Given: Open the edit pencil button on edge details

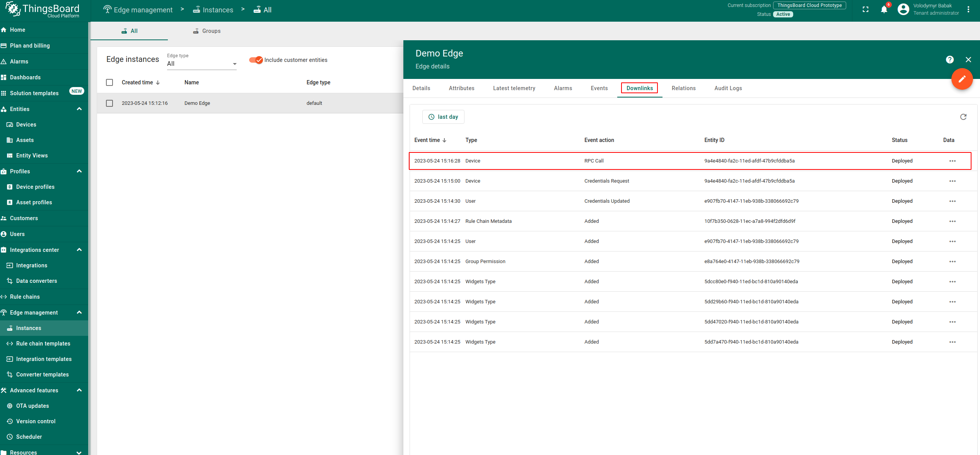Looking at the screenshot, I should pos(962,79).
